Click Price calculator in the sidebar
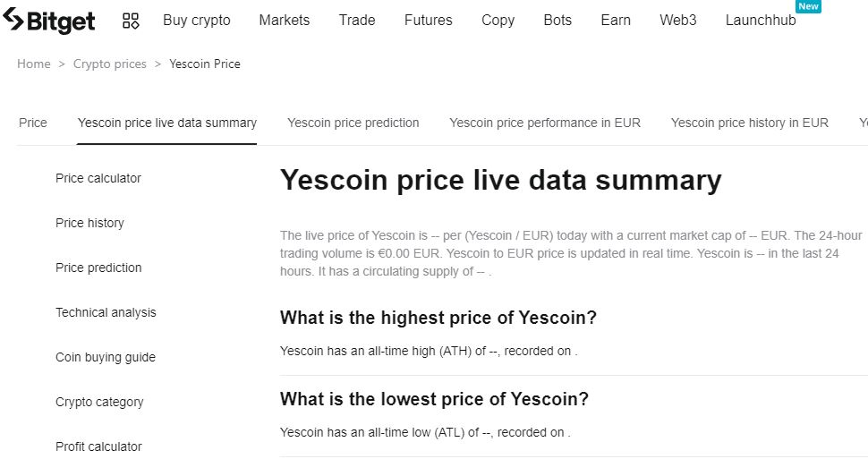The image size is (868, 459). coord(98,178)
